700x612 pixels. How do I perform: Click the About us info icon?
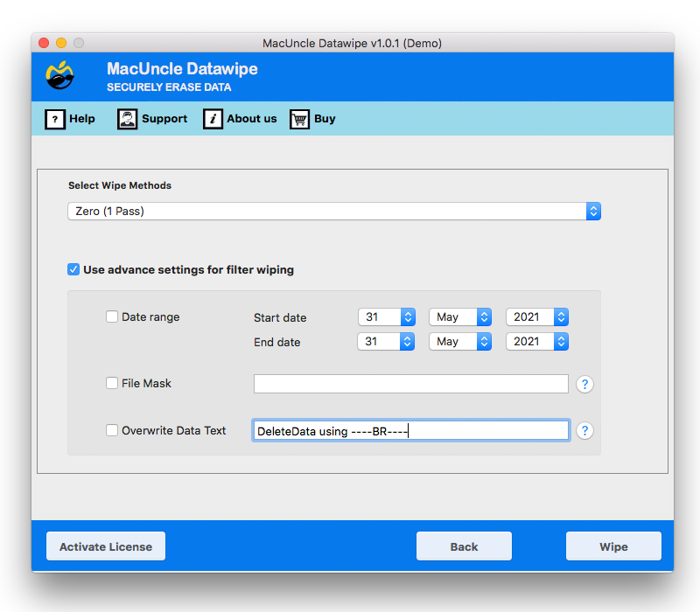[x=212, y=119]
